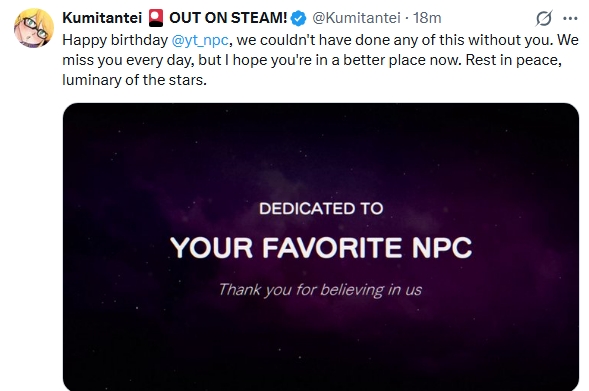
Task: Click Thank you for believing in us caption
Action: [320, 290]
